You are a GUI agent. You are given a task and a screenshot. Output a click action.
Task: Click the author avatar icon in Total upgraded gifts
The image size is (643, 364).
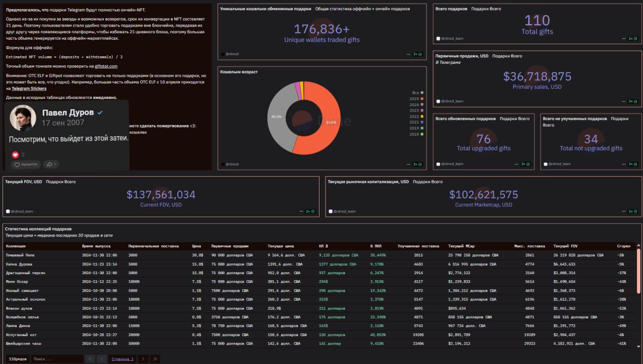[x=438, y=164]
